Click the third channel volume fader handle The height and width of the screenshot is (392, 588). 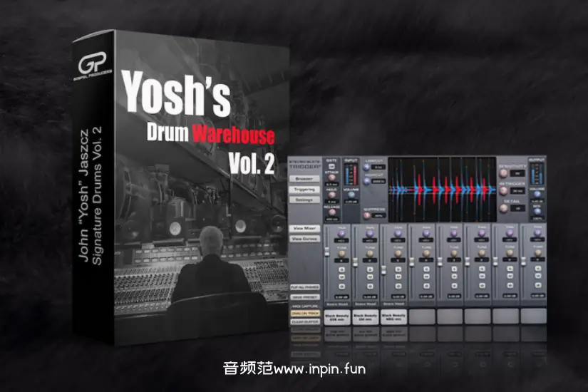[383, 269]
